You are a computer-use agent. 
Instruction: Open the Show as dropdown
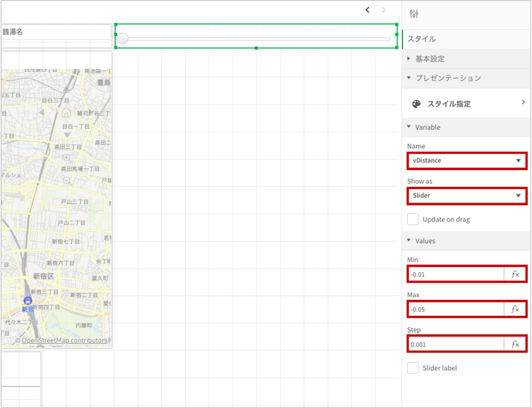pos(467,196)
